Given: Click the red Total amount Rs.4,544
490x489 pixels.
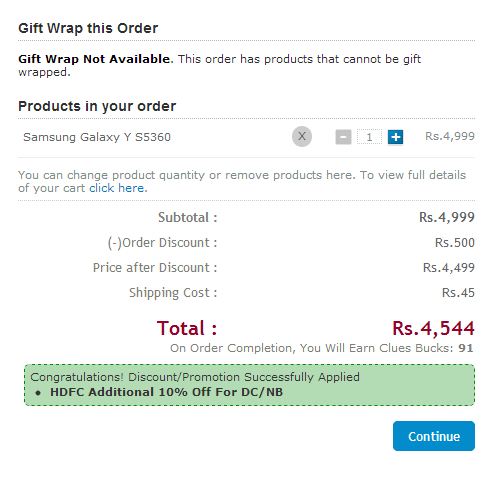Looking at the screenshot, I should 433,328.
